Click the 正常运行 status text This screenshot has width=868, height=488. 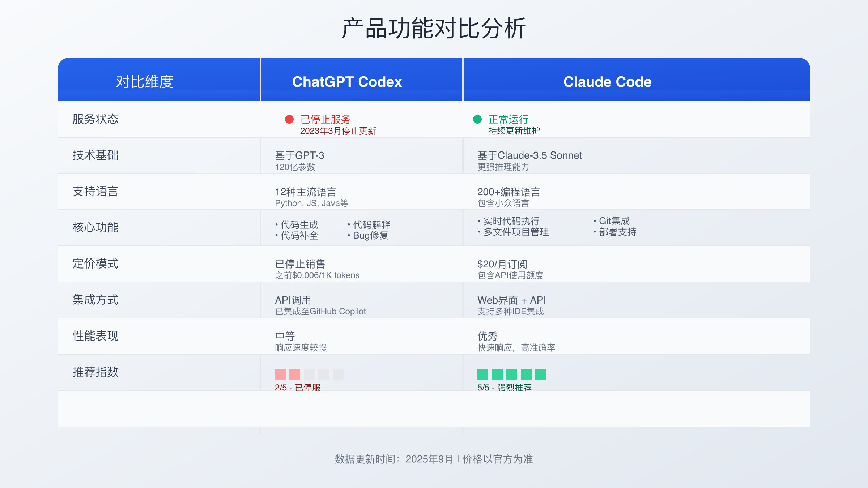pyautogui.click(x=509, y=119)
